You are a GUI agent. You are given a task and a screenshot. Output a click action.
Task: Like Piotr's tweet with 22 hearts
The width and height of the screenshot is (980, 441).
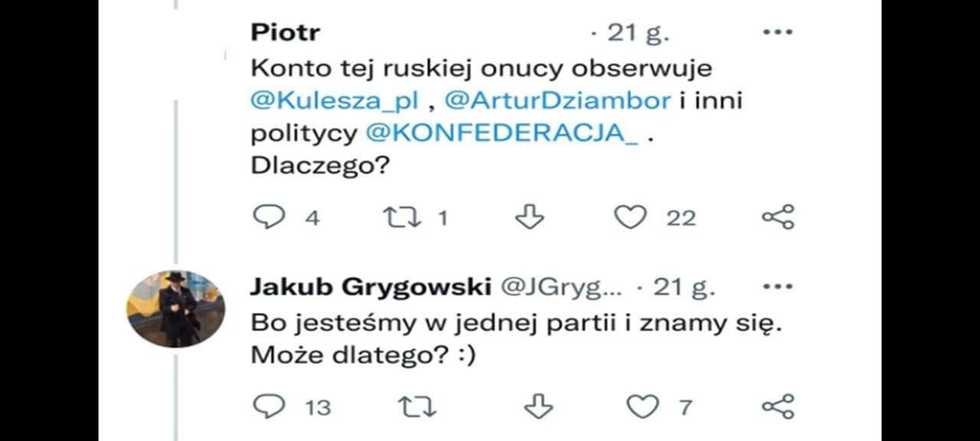(631, 218)
